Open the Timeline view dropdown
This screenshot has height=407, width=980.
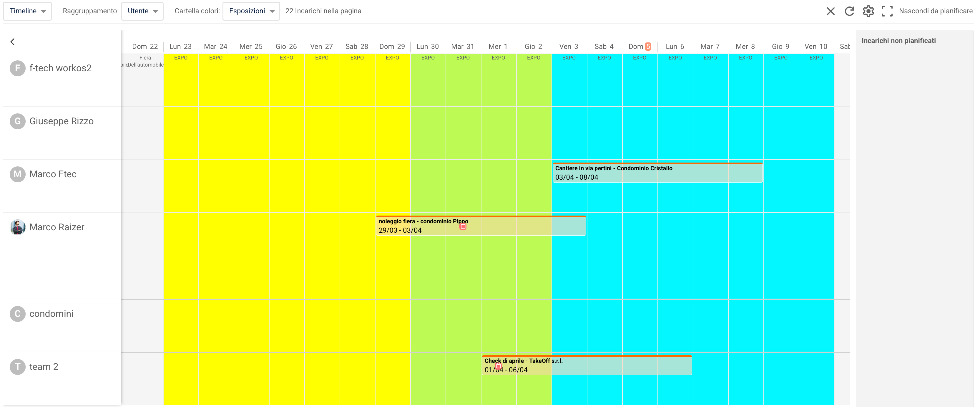(x=27, y=11)
